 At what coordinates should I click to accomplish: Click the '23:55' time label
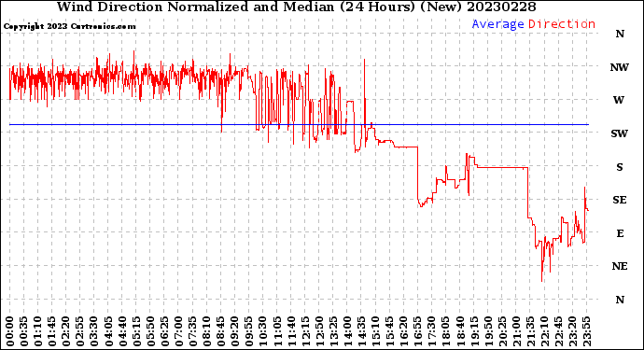point(586,331)
